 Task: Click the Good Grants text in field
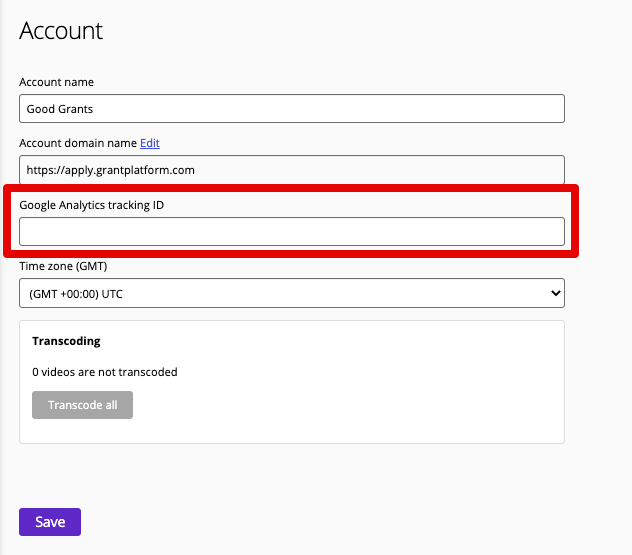click(x=60, y=109)
